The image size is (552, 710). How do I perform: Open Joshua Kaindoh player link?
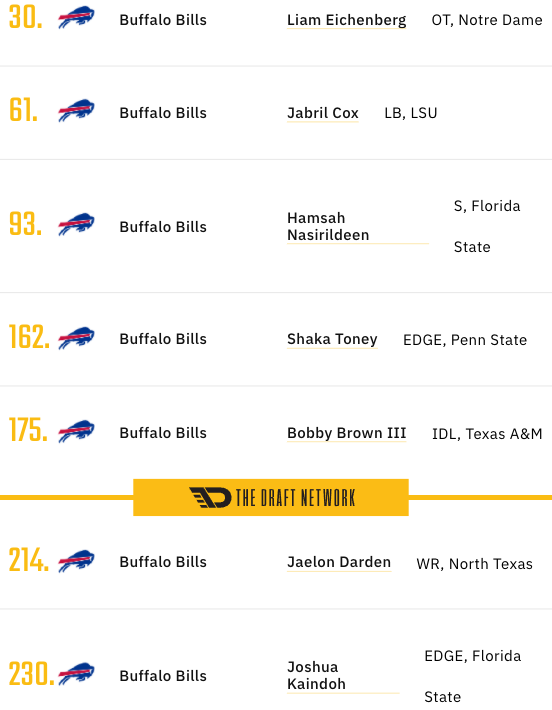point(317,676)
